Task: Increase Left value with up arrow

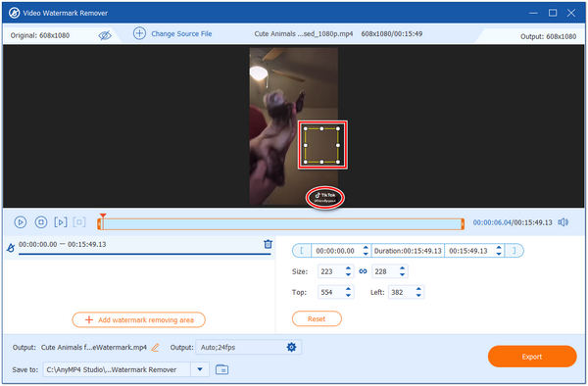Action: [418, 289]
